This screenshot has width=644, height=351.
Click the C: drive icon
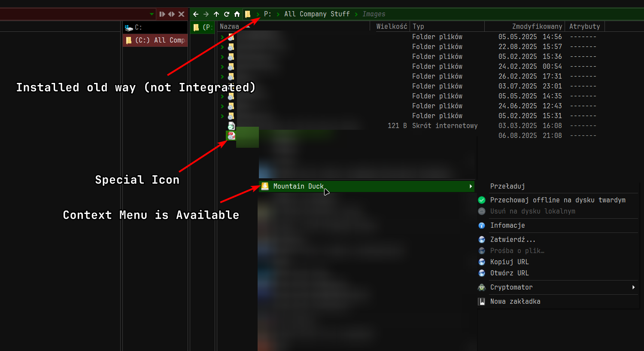click(129, 27)
